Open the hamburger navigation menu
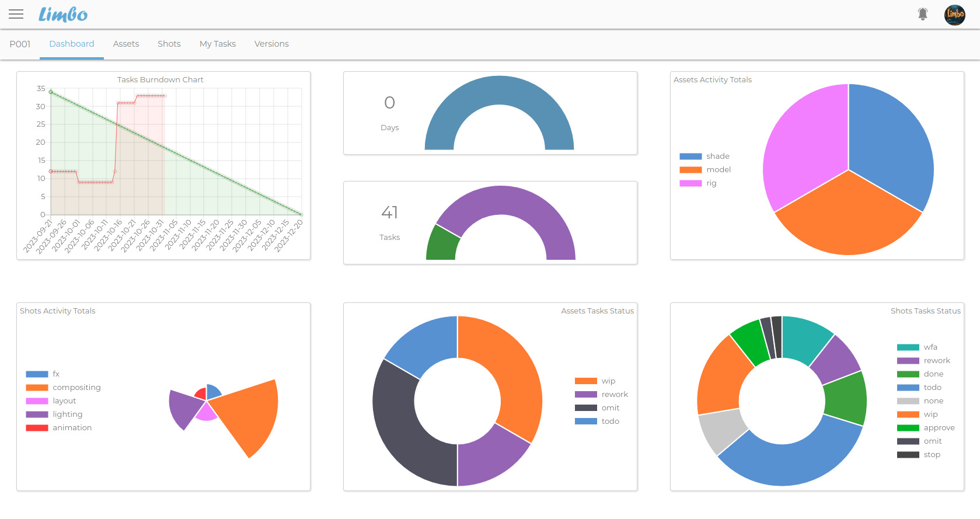 [16, 14]
